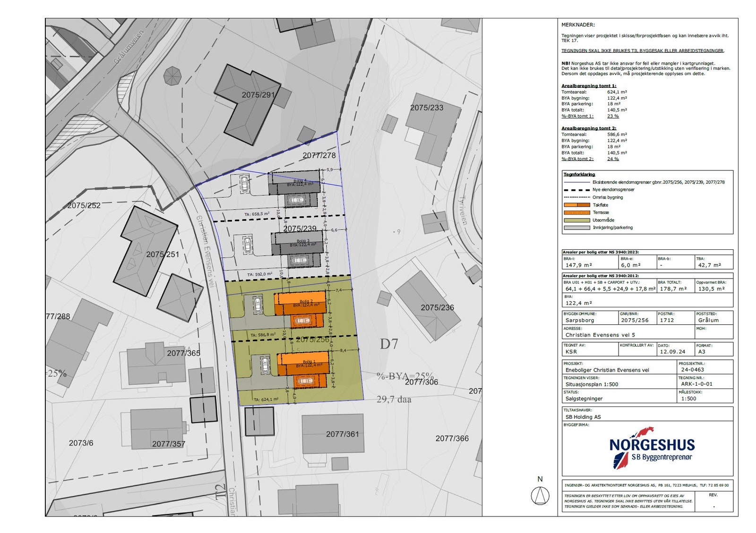
Task: Click the zoning label 'D7' on the map
Action: [x=389, y=344]
